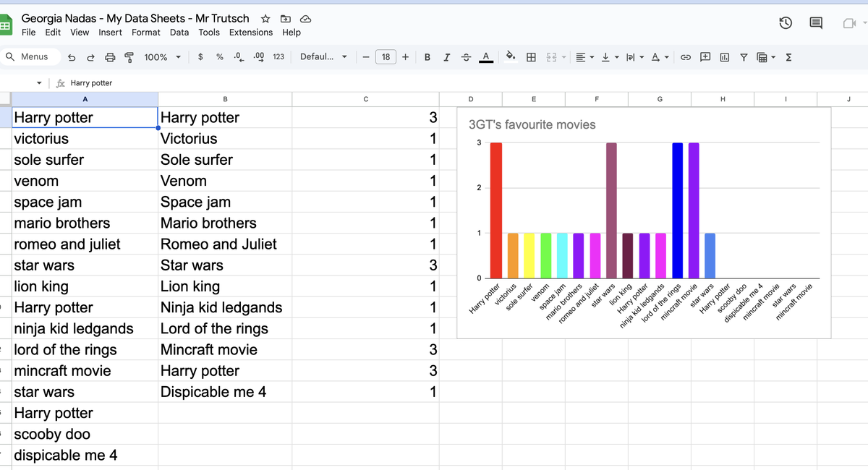
Task: Toggle bold formatting
Action: pos(427,56)
